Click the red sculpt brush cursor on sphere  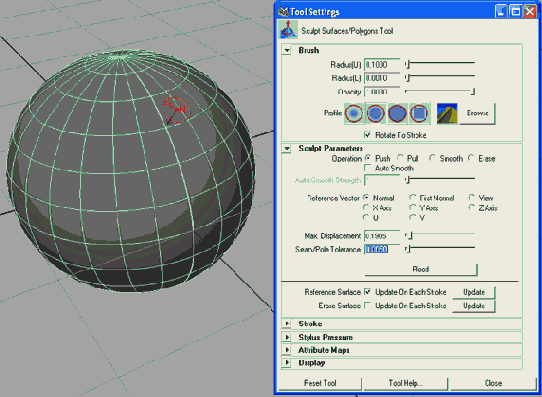pos(176,110)
